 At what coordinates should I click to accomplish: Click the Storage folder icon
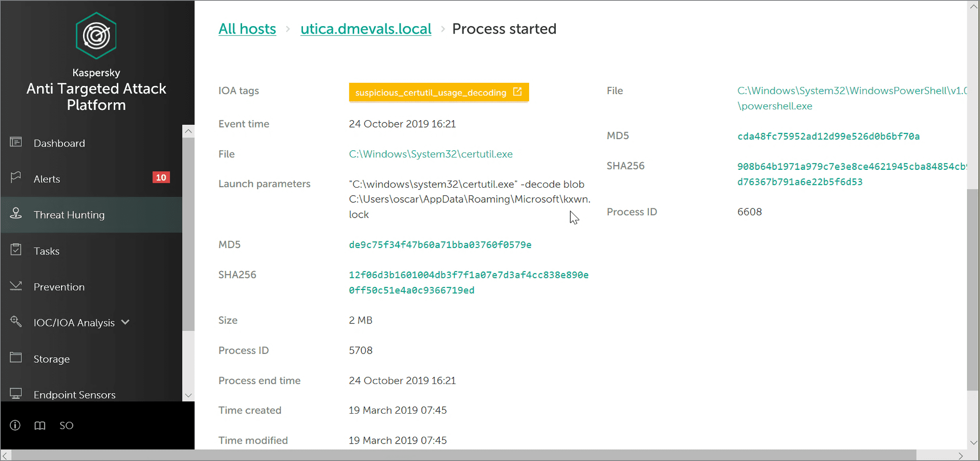pos(16,358)
